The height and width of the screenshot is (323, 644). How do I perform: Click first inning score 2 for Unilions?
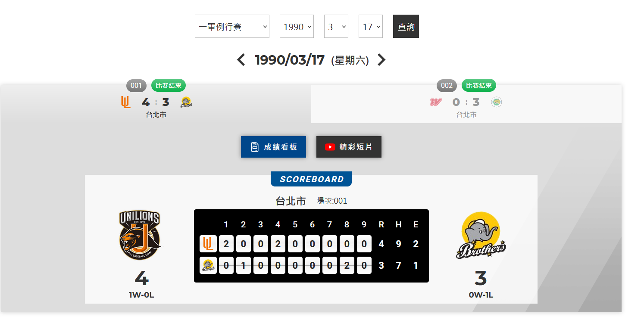pyautogui.click(x=226, y=244)
